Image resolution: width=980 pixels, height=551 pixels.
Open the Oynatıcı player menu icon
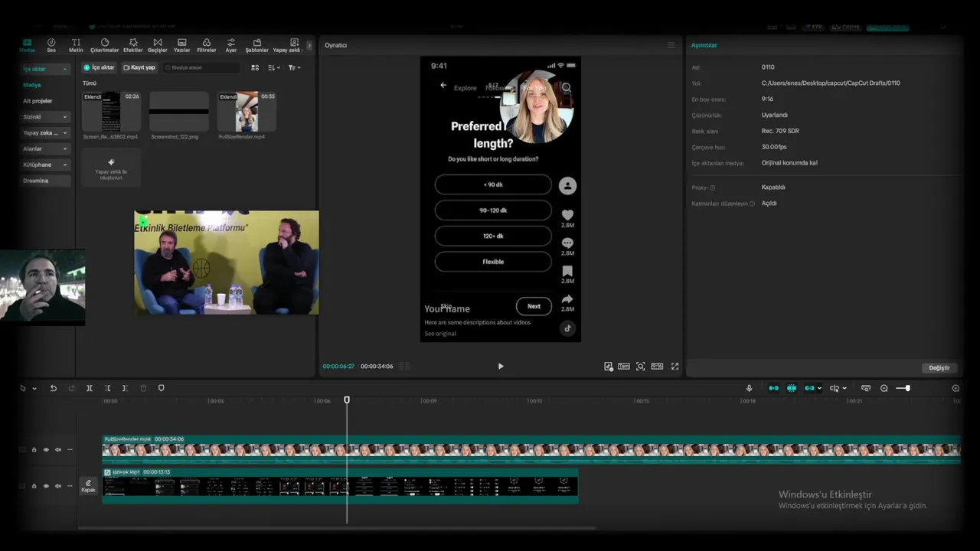click(671, 45)
